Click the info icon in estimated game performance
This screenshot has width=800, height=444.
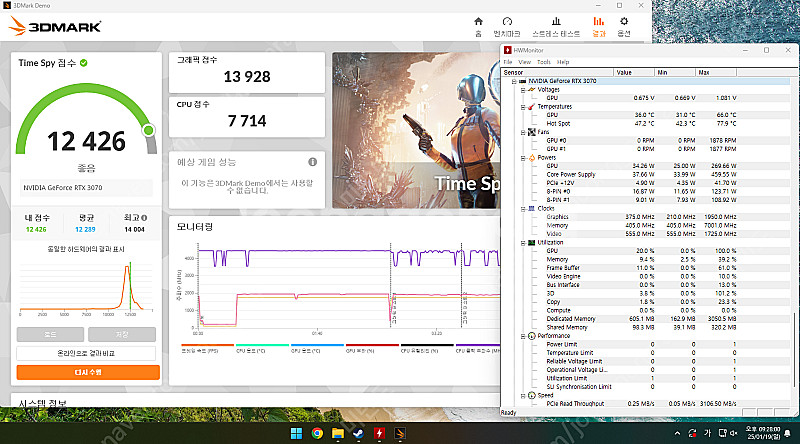312,162
